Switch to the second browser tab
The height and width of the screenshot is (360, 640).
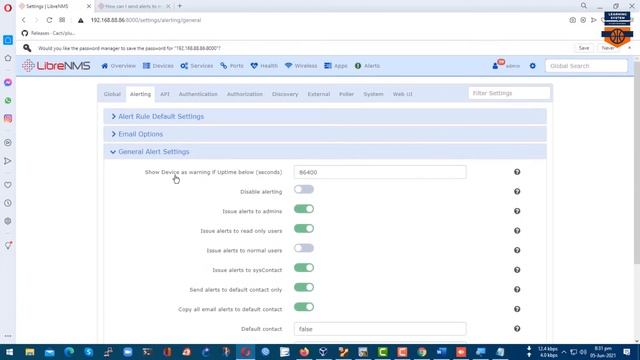coord(134,6)
